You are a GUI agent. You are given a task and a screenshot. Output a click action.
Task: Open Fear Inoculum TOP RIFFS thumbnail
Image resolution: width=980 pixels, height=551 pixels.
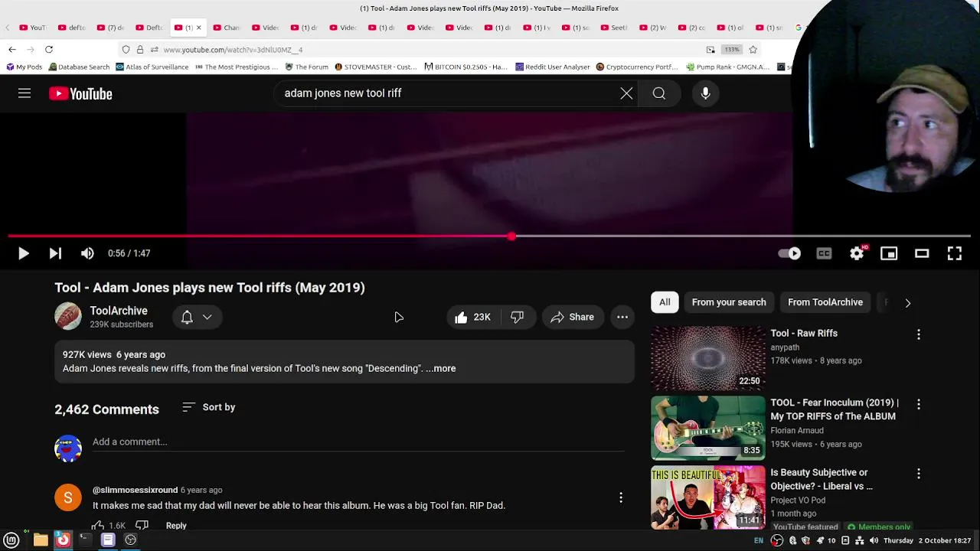pos(708,428)
